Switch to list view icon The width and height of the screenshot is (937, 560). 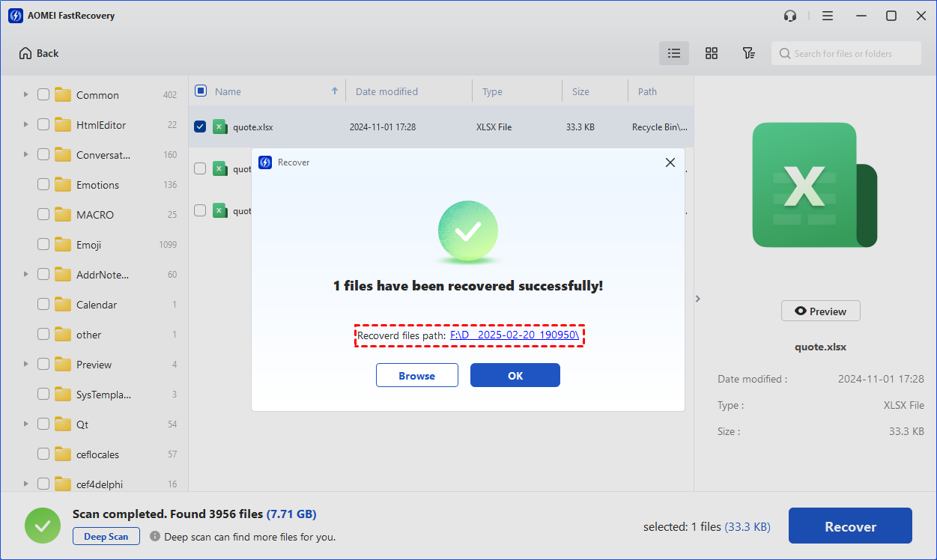point(674,53)
